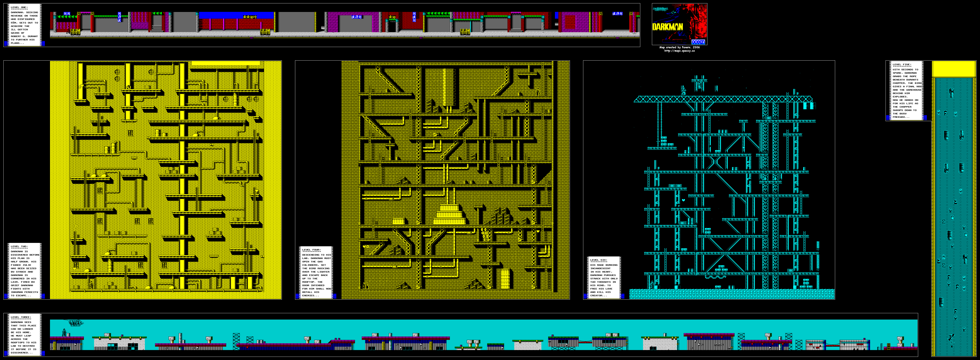Click the DARKMAN title logo
The height and width of the screenshot is (360, 980).
[668, 27]
